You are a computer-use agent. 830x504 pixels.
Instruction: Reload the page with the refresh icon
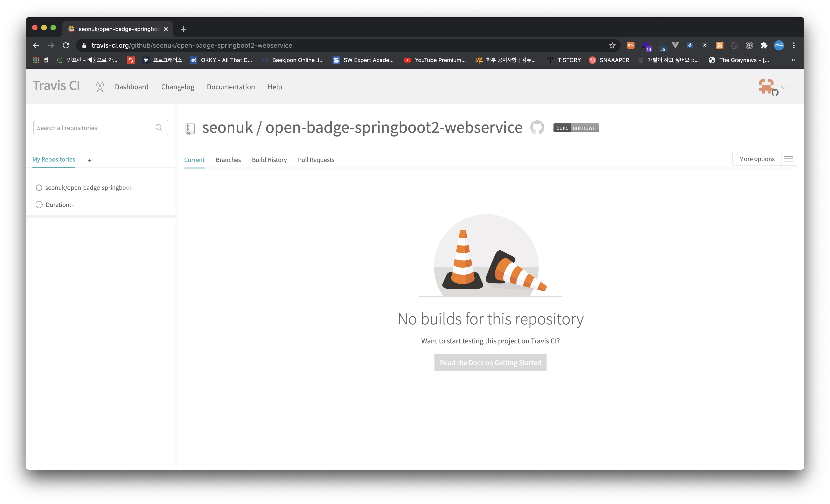66,45
